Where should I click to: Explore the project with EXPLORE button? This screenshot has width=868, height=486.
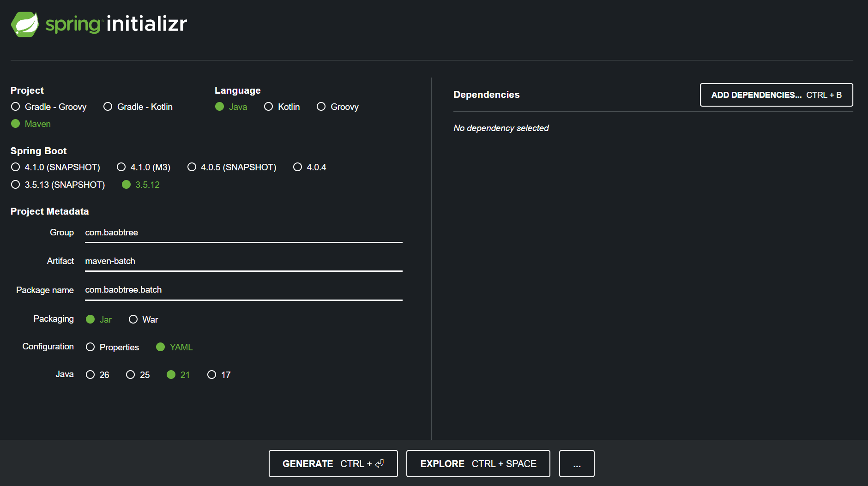pos(478,463)
